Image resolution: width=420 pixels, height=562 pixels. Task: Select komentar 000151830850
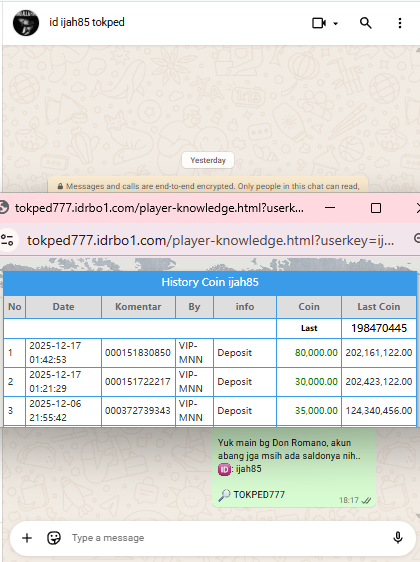point(138,353)
